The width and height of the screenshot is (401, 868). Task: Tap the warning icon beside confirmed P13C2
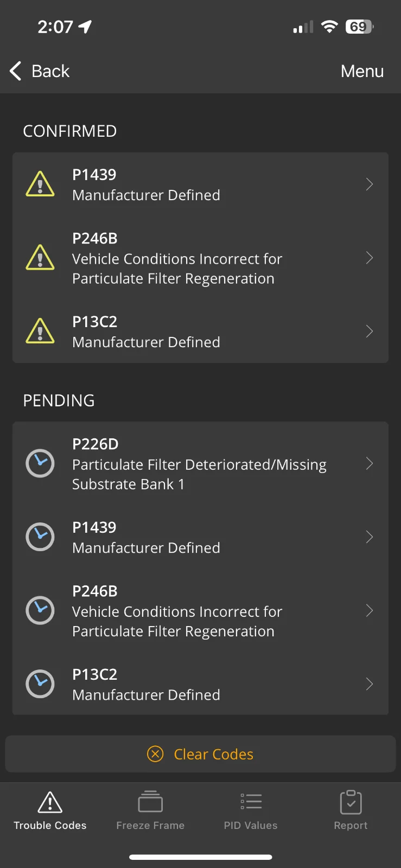point(40,331)
